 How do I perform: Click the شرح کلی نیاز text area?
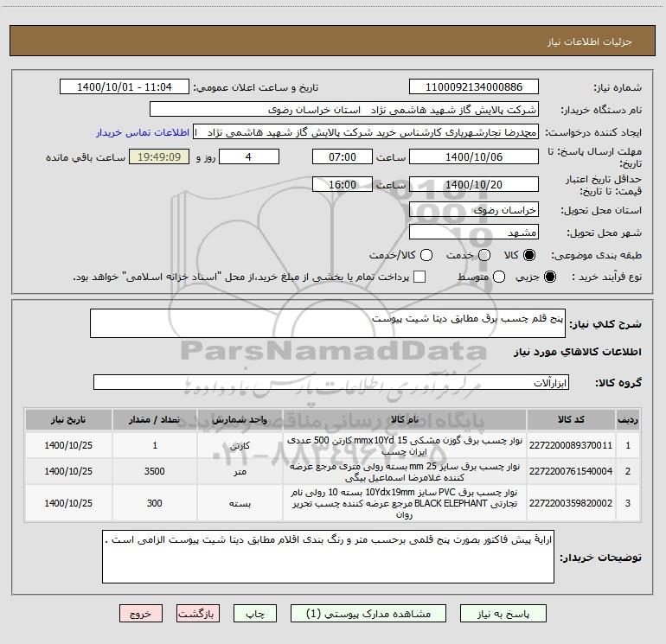point(328,323)
